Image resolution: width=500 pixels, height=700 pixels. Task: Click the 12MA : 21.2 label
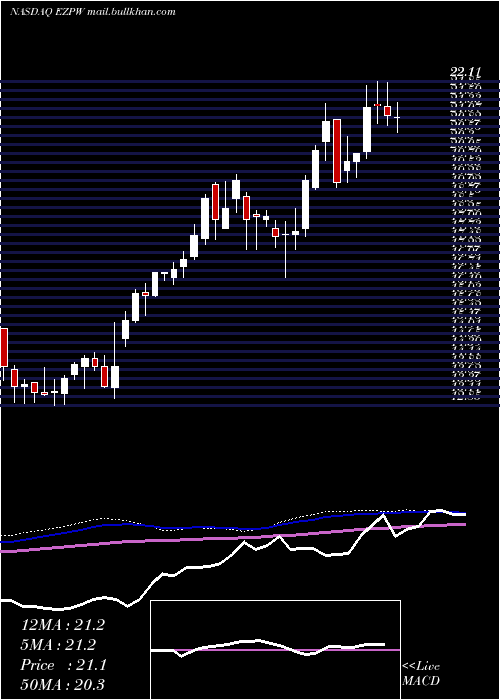coord(63,625)
